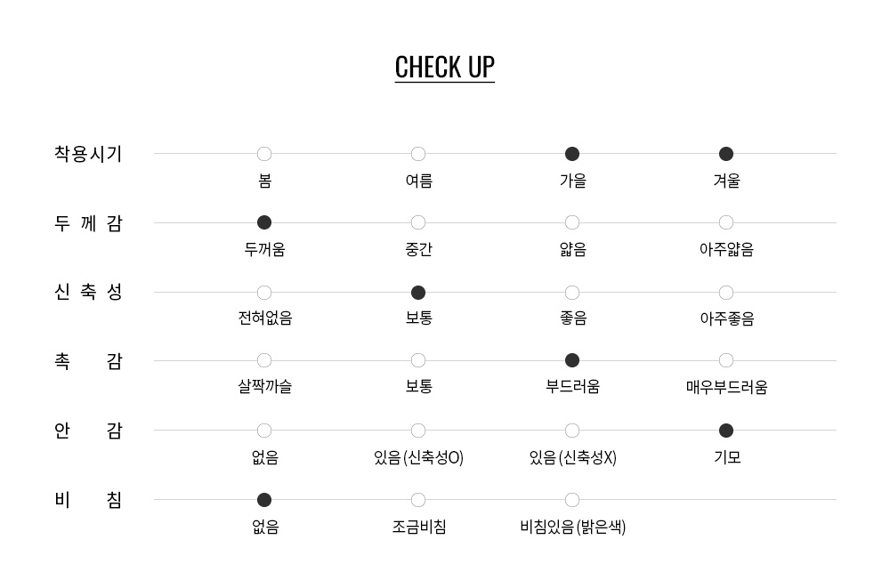Viewport: 890px width, 588px height.
Task: Select the 조금비침 transparency circle
Action: [x=418, y=500]
